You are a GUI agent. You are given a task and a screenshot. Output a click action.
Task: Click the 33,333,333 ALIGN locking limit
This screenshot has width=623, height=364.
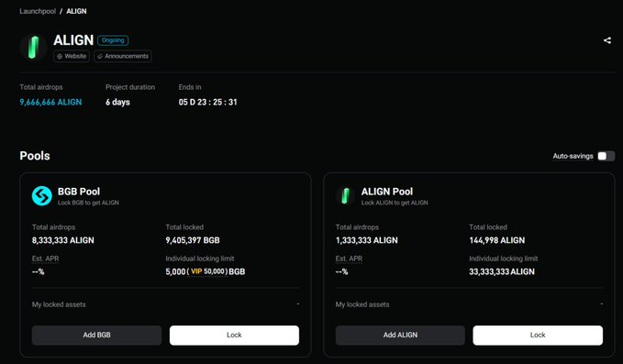pyautogui.click(x=502, y=271)
